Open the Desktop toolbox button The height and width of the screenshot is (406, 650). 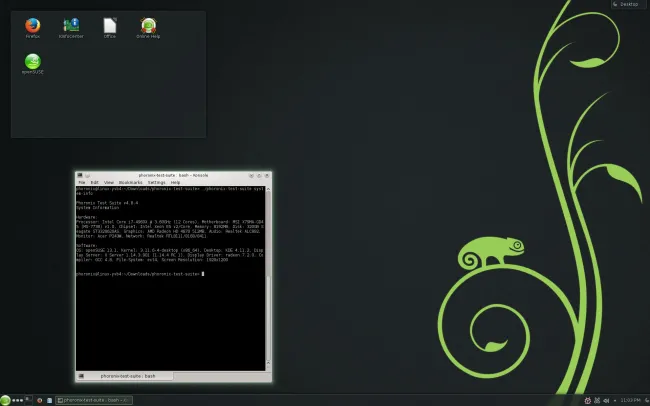point(628,4)
